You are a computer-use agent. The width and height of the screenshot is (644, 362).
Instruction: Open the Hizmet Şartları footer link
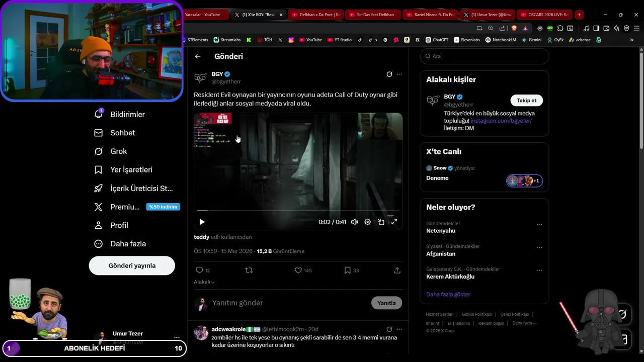pyautogui.click(x=440, y=314)
